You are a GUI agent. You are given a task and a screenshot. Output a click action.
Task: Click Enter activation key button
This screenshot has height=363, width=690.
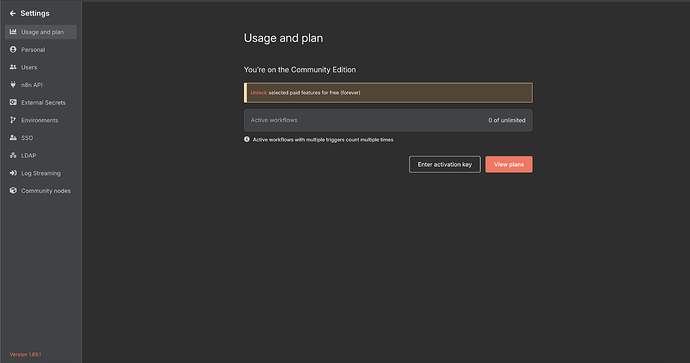coord(444,164)
